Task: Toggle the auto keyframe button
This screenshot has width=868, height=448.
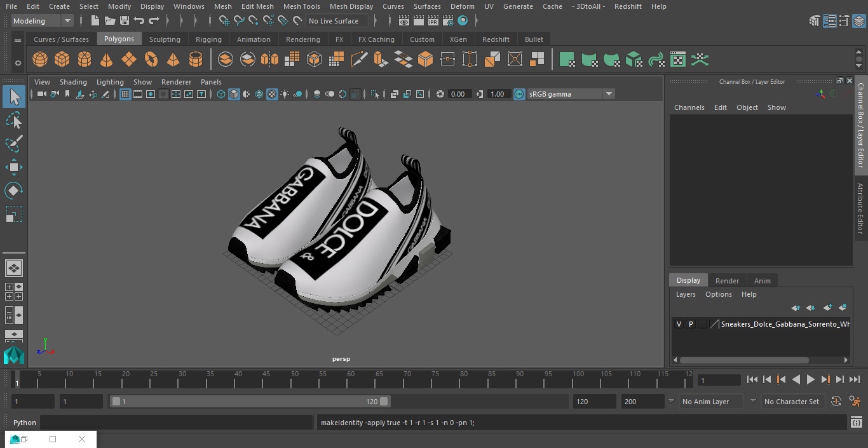Action: (836, 402)
